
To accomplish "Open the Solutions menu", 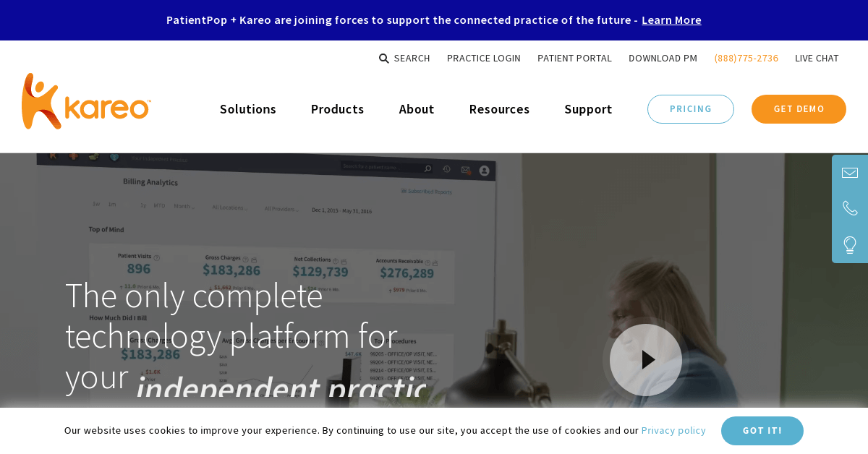I will pyautogui.click(x=248, y=109).
